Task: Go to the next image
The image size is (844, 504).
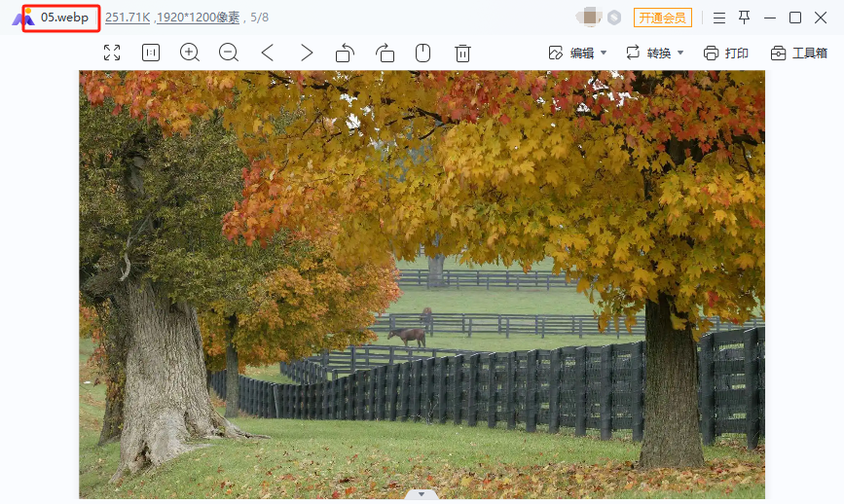Action: coord(307,53)
